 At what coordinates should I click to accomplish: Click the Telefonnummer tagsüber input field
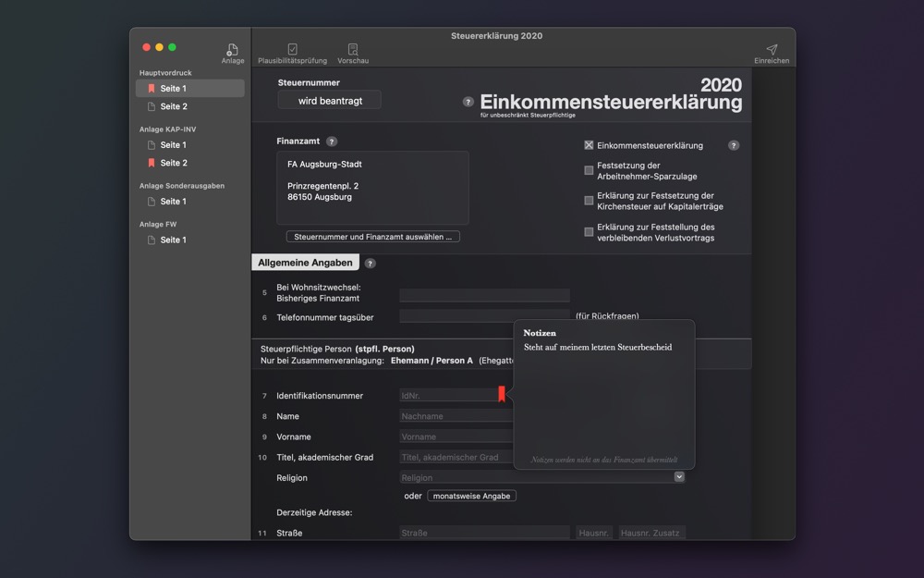point(484,316)
